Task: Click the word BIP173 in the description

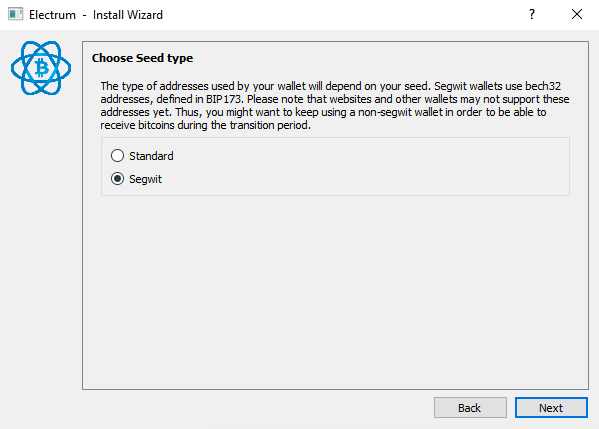Action: coord(224,99)
